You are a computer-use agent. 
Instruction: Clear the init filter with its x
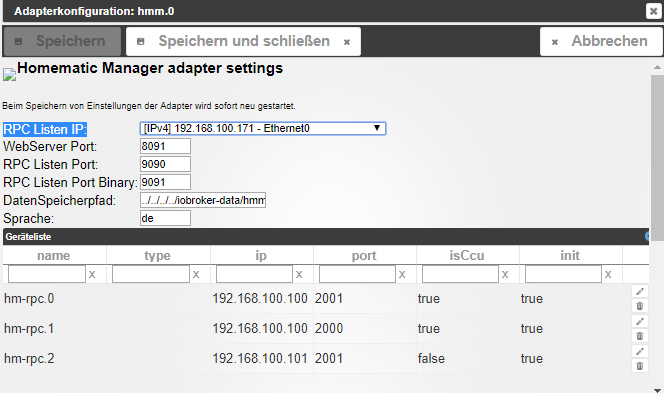pos(608,274)
